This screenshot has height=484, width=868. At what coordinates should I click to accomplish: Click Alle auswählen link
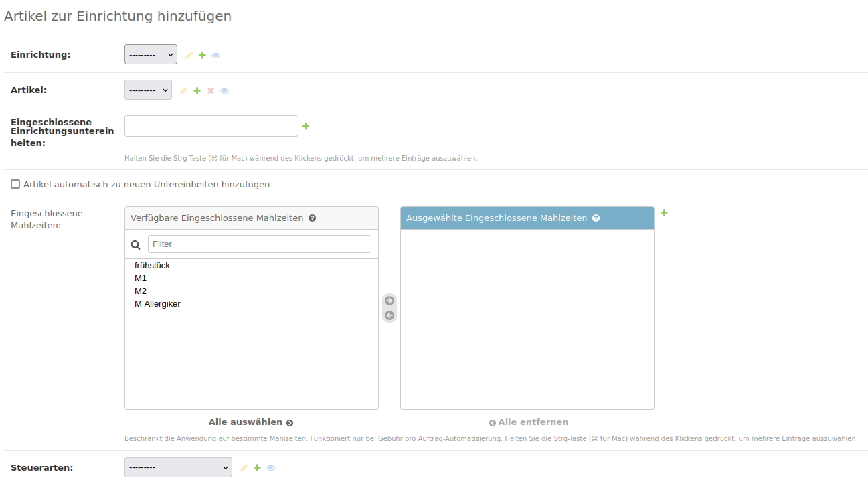tap(251, 422)
